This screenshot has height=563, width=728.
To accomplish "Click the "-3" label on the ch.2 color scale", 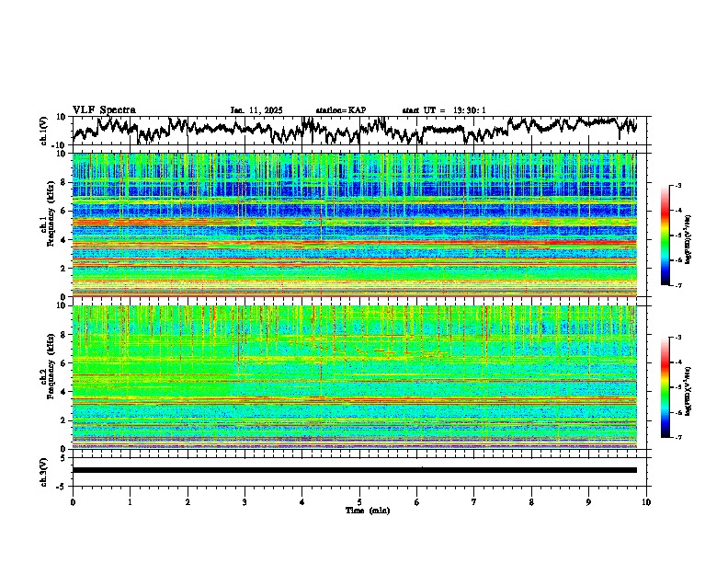I will 678,338.
